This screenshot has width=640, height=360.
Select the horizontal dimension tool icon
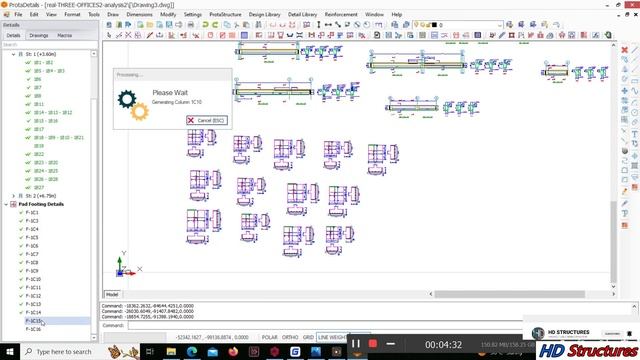coord(328,25)
